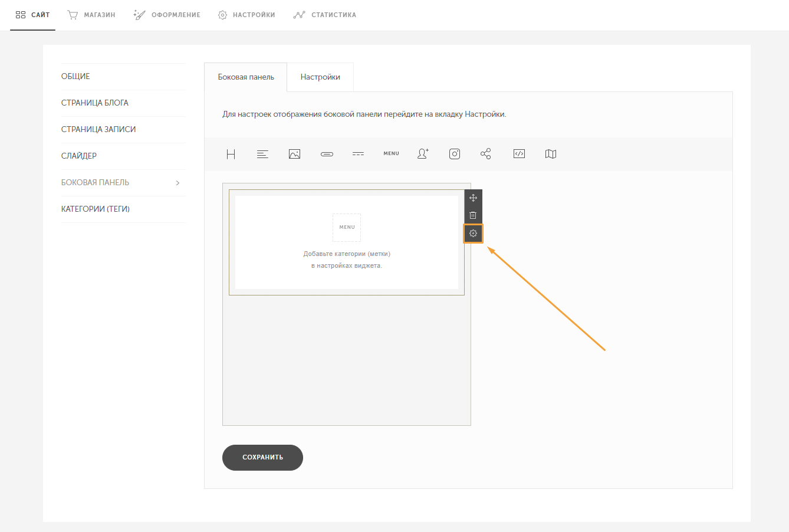Open widget settings gear icon
Image resolution: width=789 pixels, height=532 pixels.
point(473,234)
